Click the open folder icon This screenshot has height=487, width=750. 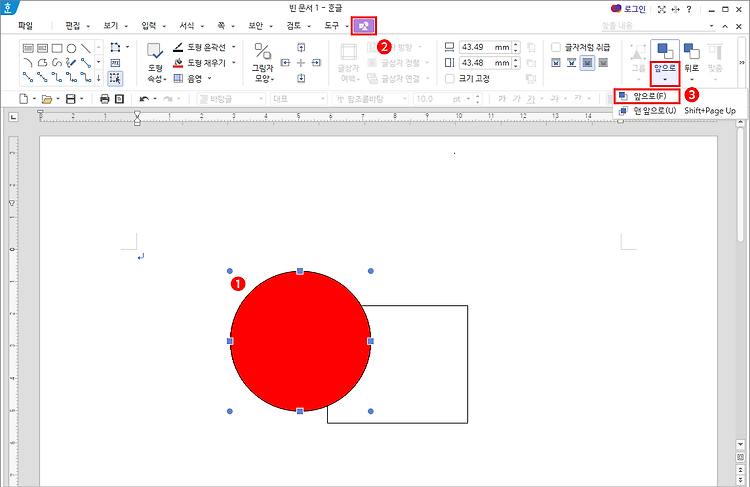coord(46,99)
